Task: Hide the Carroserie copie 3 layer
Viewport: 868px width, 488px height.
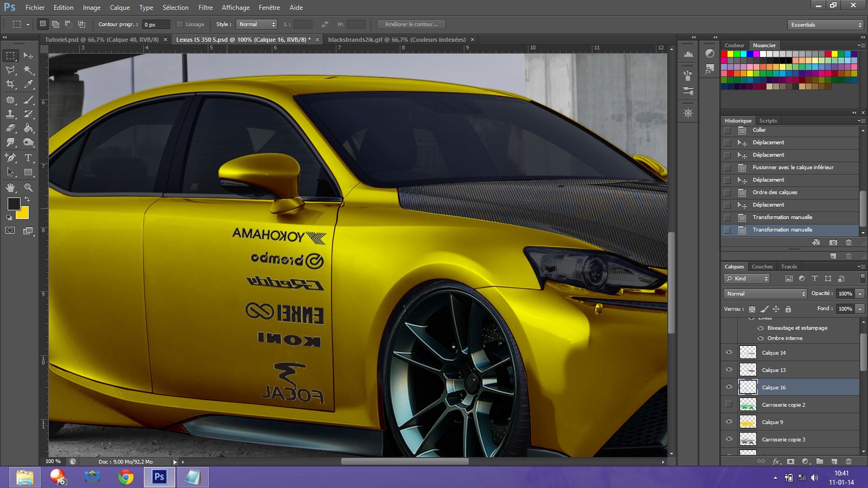Action: click(x=729, y=439)
